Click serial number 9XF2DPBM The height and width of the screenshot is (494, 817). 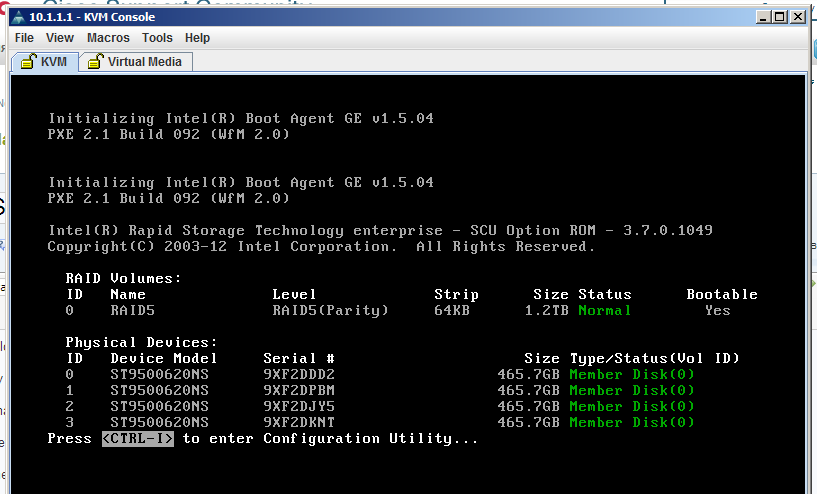click(299, 390)
